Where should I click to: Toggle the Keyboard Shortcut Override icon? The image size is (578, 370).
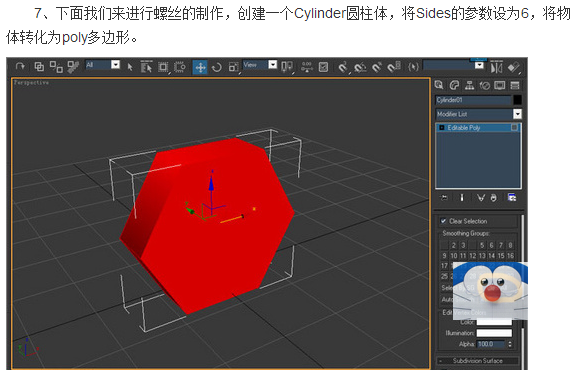click(x=324, y=67)
